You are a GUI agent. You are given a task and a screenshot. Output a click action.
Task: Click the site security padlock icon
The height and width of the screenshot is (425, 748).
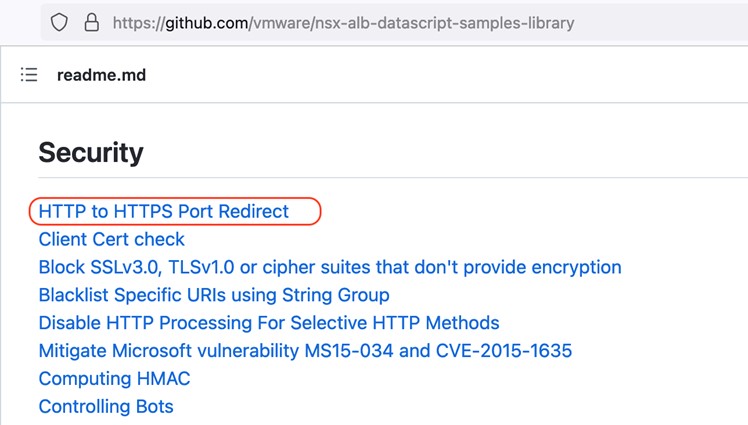(x=91, y=22)
